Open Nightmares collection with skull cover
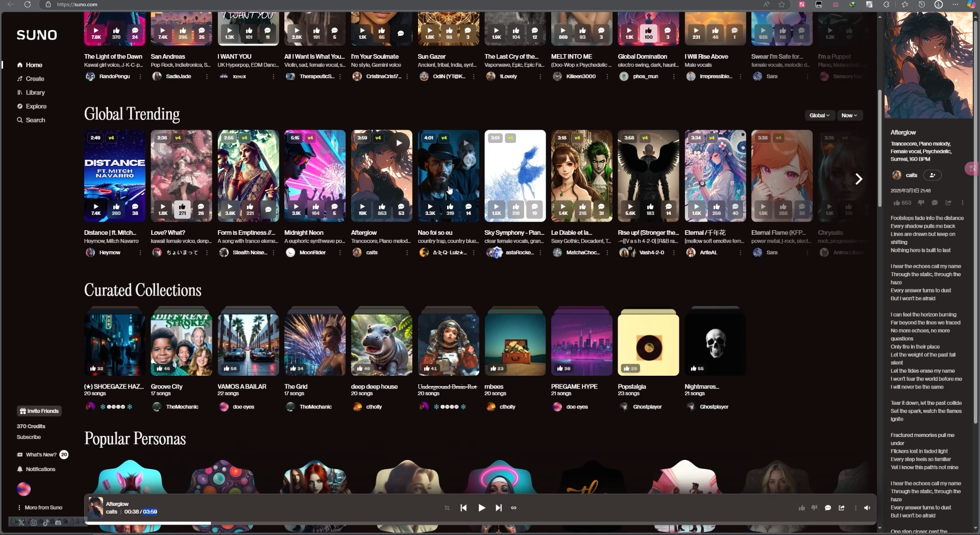The width and height of the screenshot is (980, 535). pyautogui.click(x=715, y=345)
